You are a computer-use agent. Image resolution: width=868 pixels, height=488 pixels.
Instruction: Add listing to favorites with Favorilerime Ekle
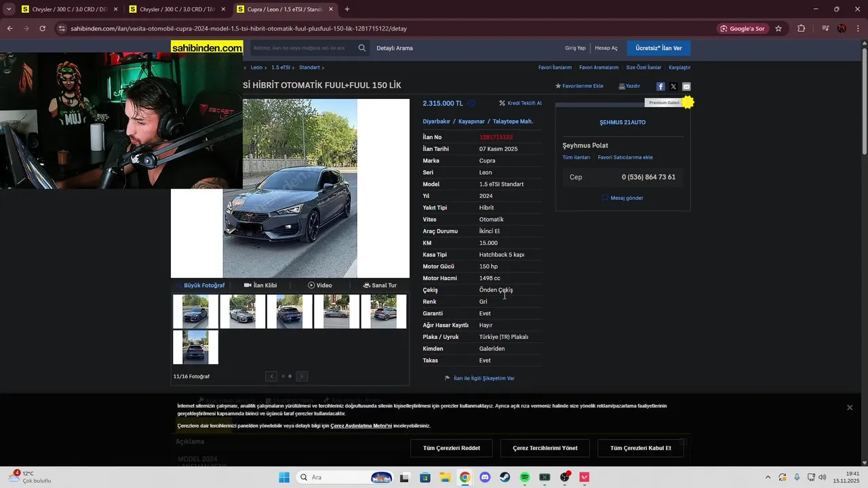tap(579, 86)
